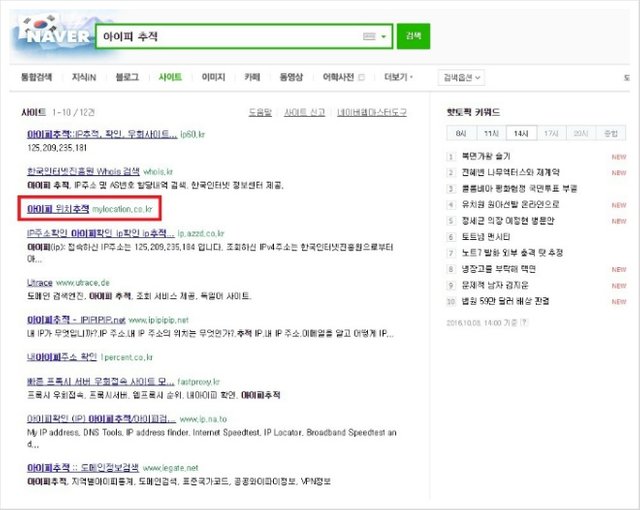
Task: Open the rank 2 hot keyword about 재계약
Action: coord(511,172)
